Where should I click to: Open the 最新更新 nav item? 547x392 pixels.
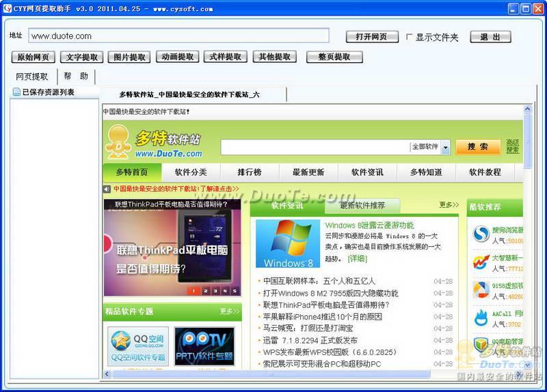coord(308,172)
